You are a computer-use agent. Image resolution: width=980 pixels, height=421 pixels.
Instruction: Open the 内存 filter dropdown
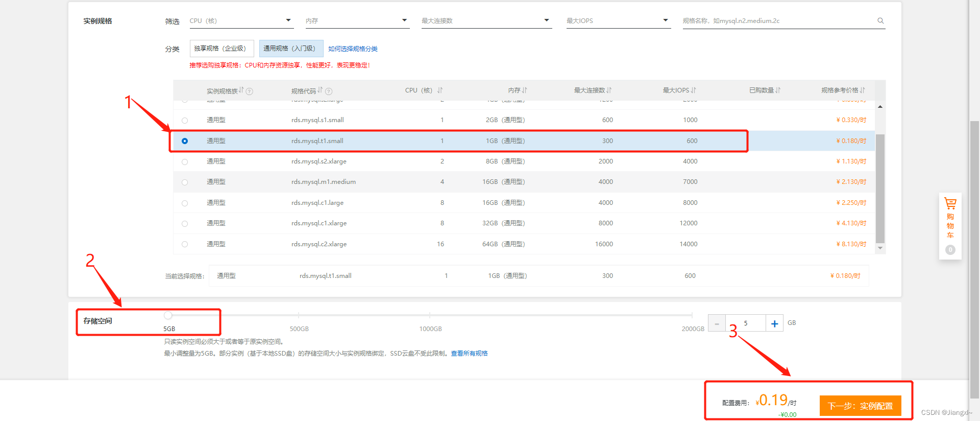[357, 21]
